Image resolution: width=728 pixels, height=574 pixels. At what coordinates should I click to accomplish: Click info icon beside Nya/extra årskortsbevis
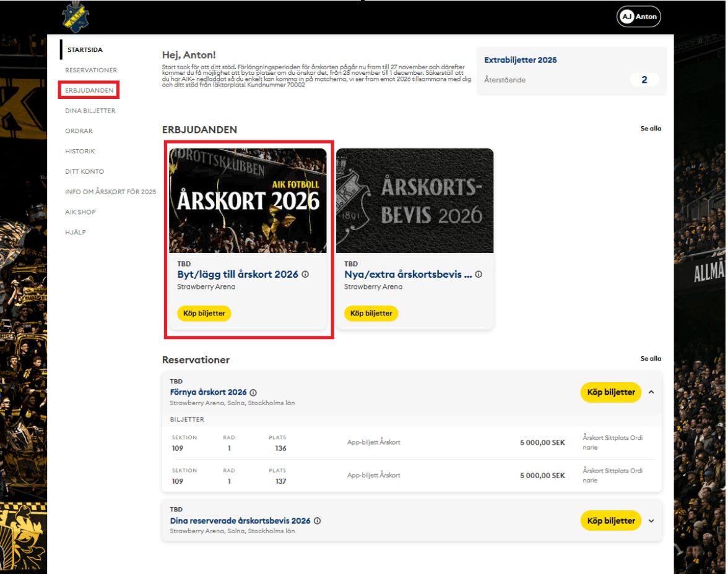point(479,275)
